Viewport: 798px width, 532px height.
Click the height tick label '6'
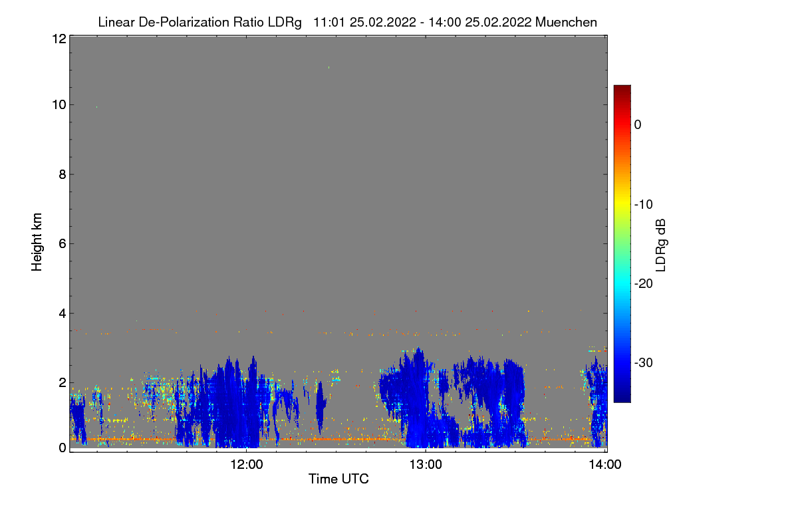click(x=63, y=243)
